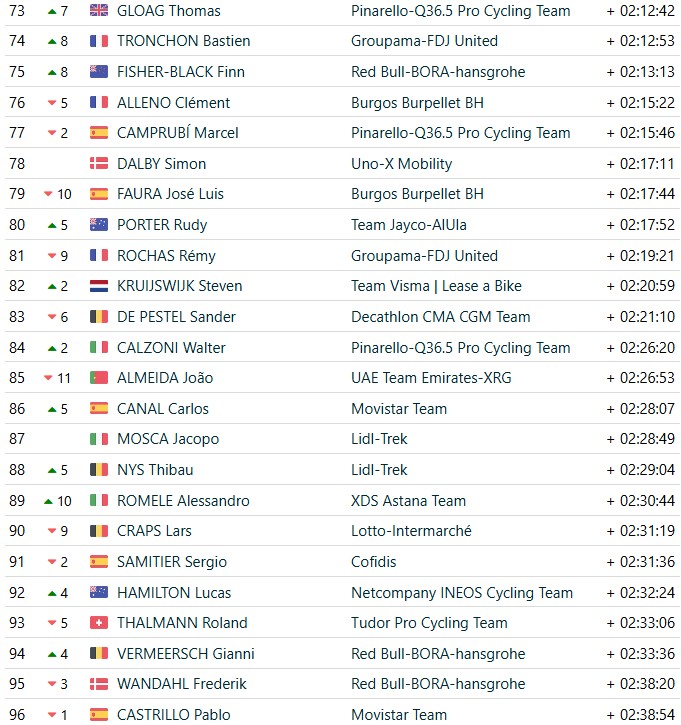This screenshot has height=725, width=681.
Task: Open Team Jayco-AlUla team page
Action: (409, 225)
